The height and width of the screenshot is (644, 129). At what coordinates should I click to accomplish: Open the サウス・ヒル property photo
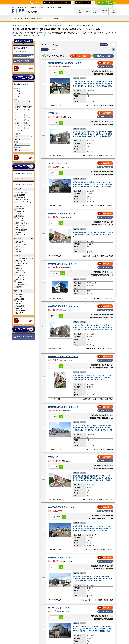pos(60,137)
